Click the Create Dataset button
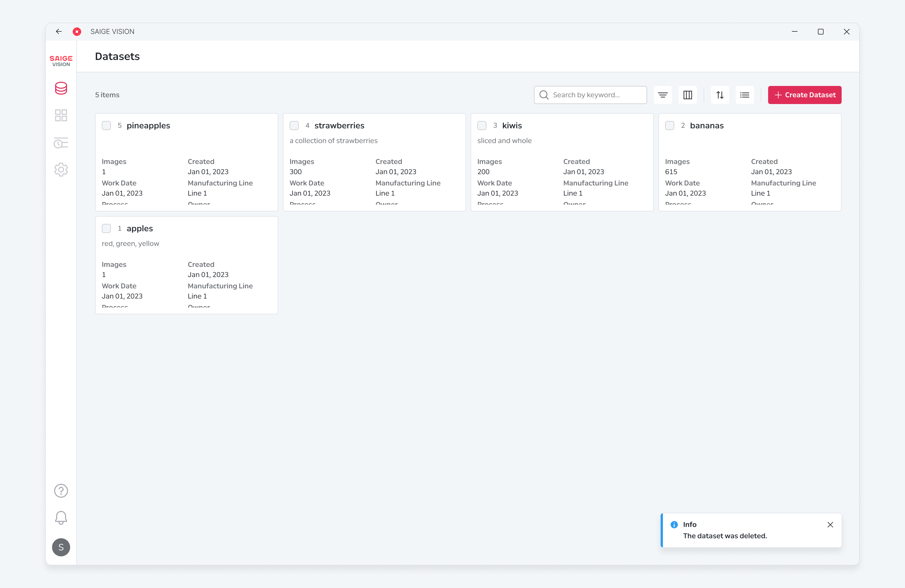 805,95
